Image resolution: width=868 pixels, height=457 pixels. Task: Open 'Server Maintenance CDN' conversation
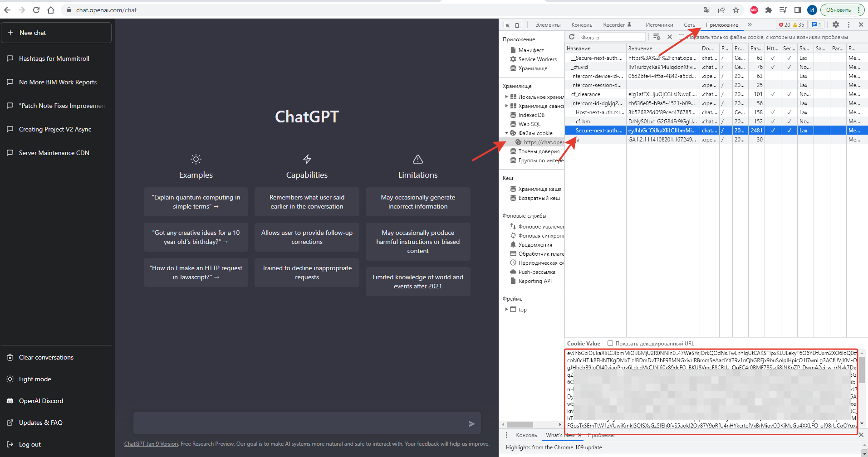(56, 153)
